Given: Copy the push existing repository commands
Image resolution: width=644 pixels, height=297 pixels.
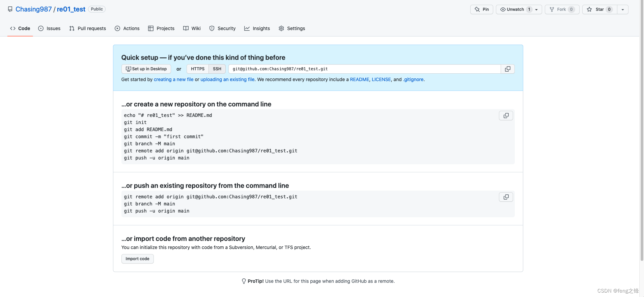Looking at the screenshot, I should [506, 197].
